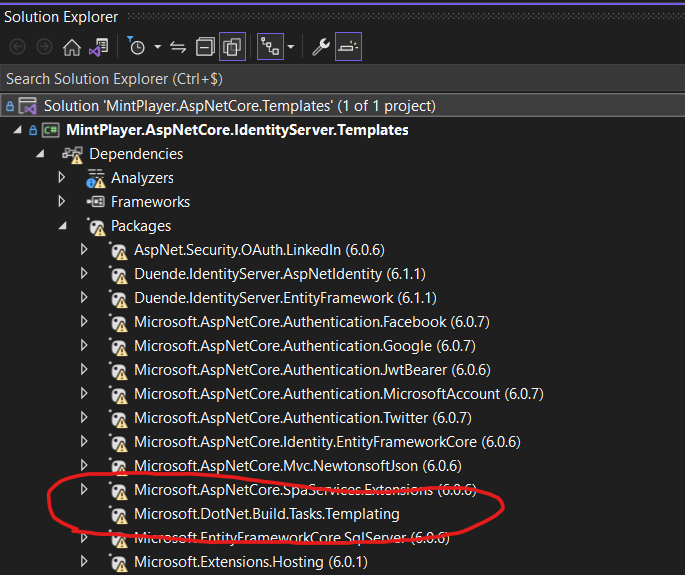Click the Dependencies warning icon
The image size is (685, 575).
(73, 155)
